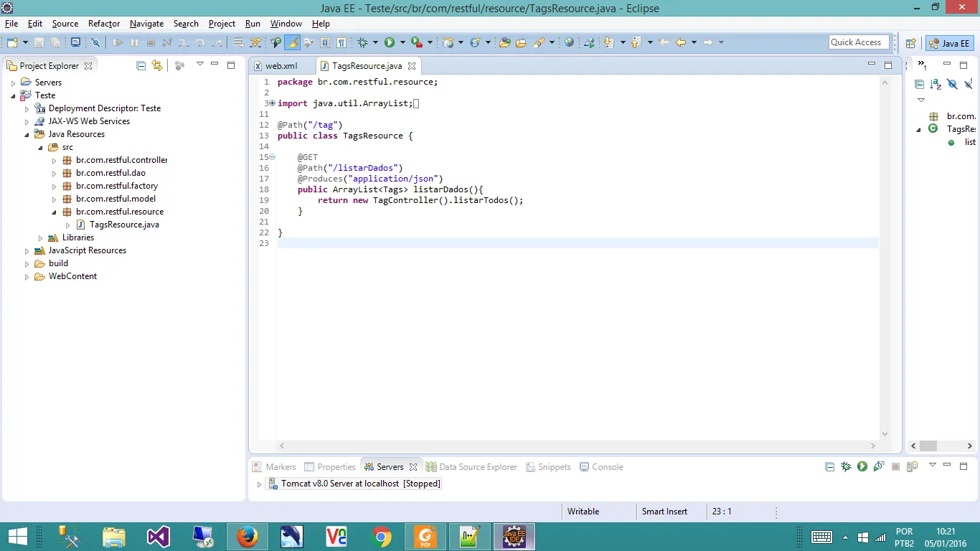Select the Java EE perspective button
Image resolution: width=980 pixels, height=551 pixels.
[949, 43]
